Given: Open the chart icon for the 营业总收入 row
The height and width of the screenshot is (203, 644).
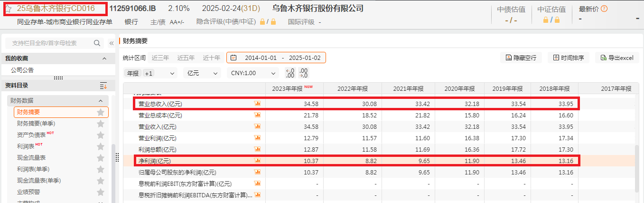Looking at the screenshot, I should (x=258, y=103).
